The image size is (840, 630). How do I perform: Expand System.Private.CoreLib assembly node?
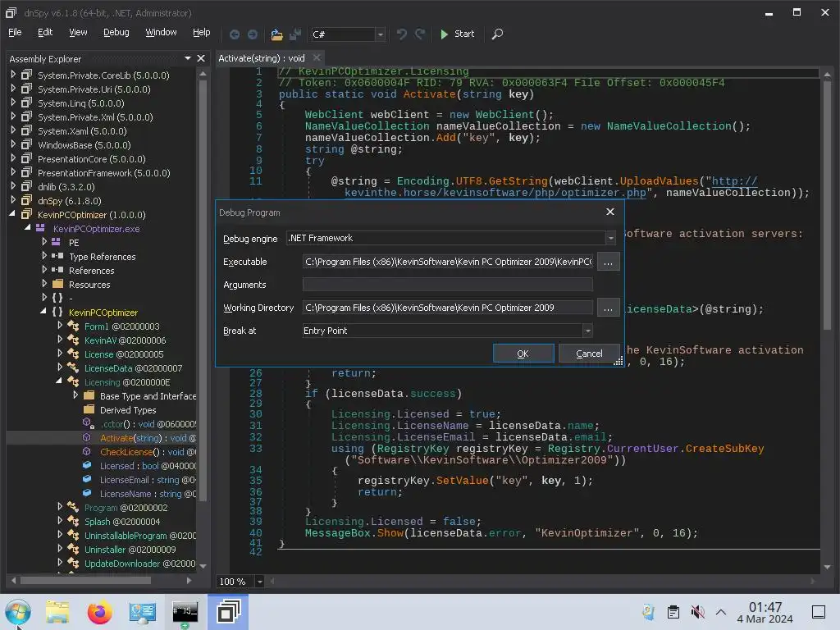13,75
